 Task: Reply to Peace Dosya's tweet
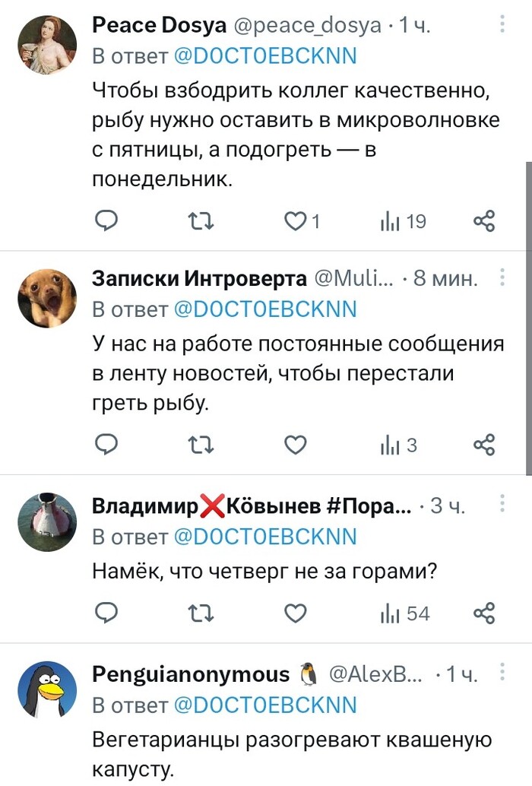point(106,221)
